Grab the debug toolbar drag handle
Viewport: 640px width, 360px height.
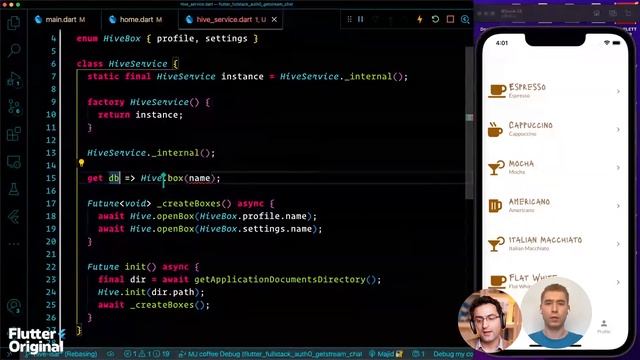[349, 19]
